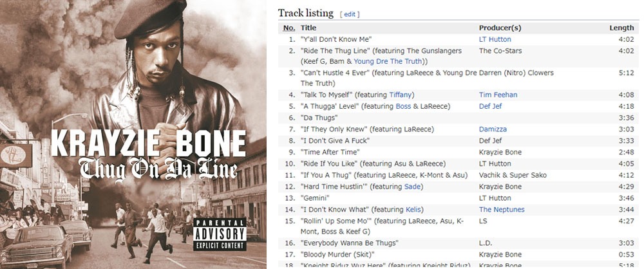
Task: Open the Damizza producer link
Action: click(493, 129)
